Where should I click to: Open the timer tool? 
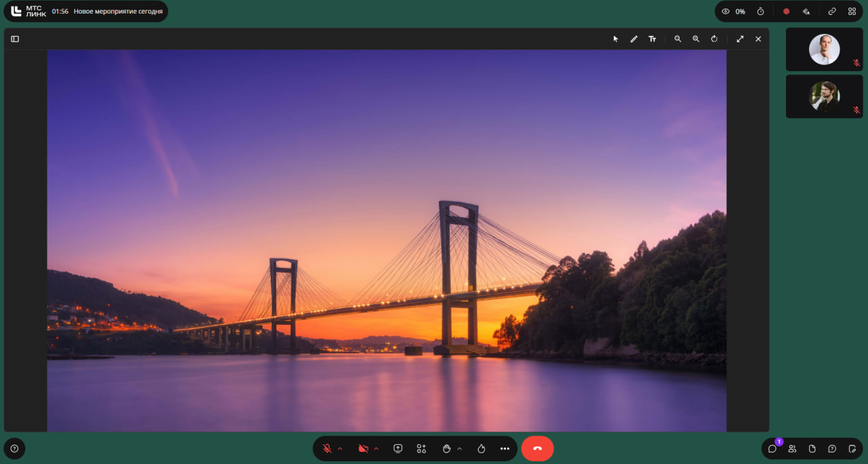[x=761, y=12]
